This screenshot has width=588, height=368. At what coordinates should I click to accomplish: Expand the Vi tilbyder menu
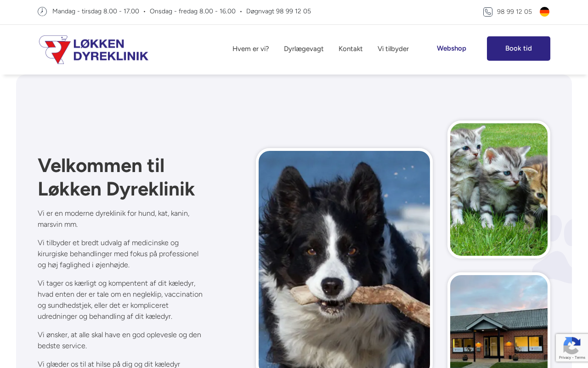[x=393, y=49]
